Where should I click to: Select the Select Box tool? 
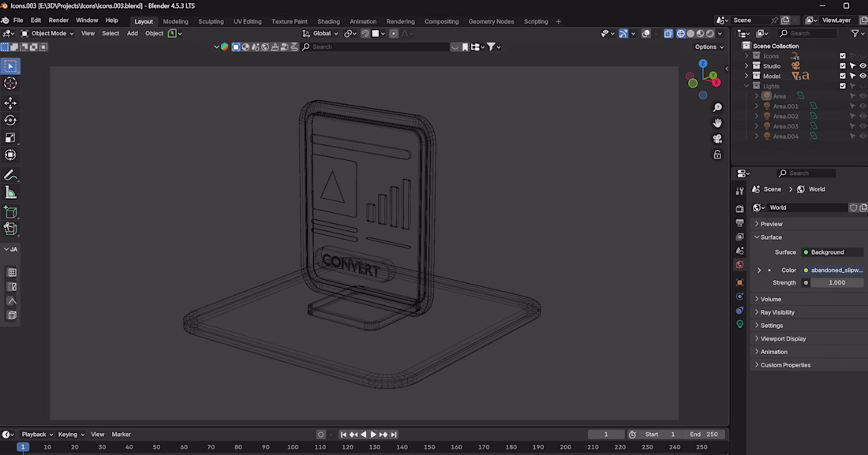(10, 66)
